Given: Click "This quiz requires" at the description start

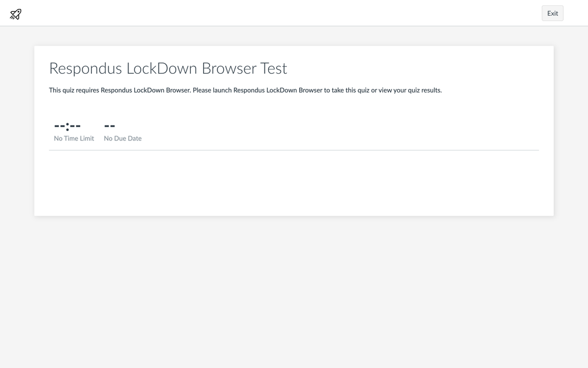Looking at the screenshot, I should 74,90.
